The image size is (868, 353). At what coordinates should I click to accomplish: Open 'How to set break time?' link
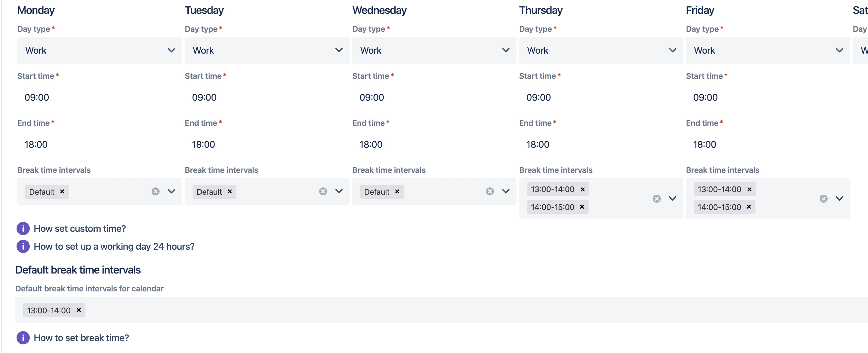tap(81, 338)
